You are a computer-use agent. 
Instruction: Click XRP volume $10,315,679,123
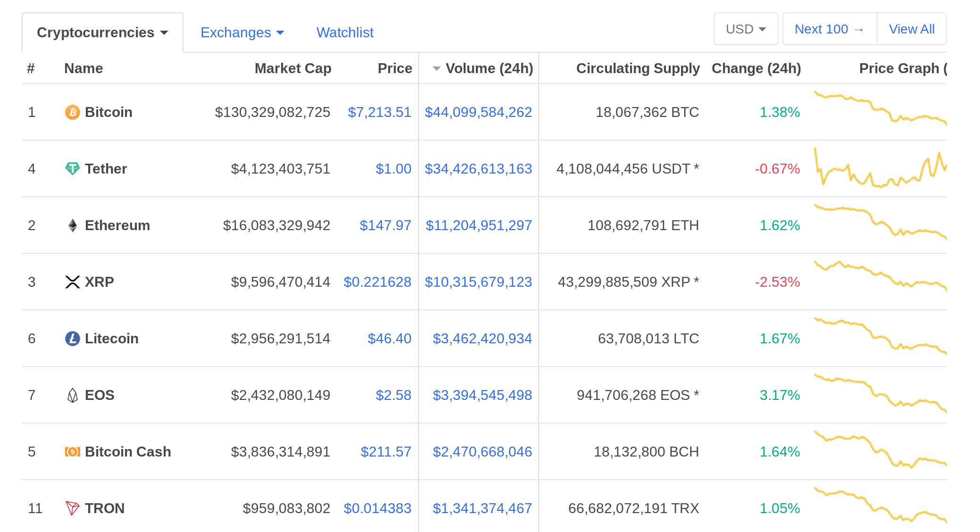pos(478,282)
